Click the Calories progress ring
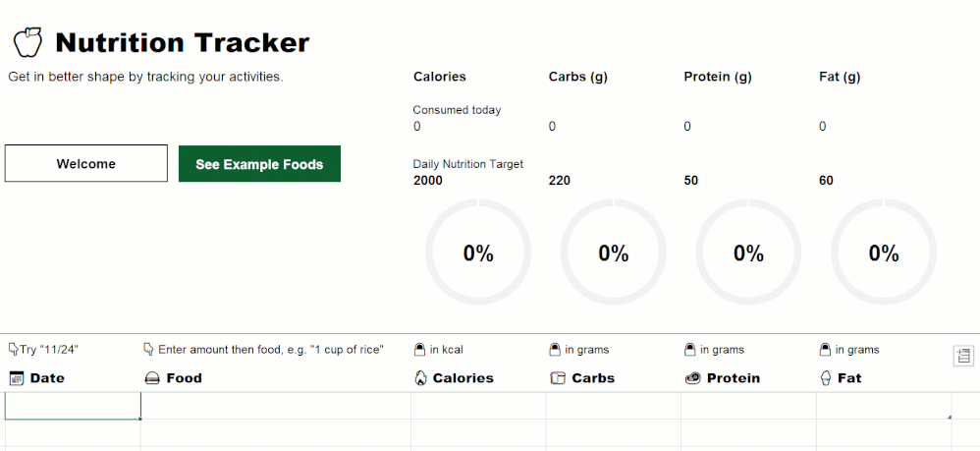This screenshot has width=980, height=451. (x=478, y=253)
